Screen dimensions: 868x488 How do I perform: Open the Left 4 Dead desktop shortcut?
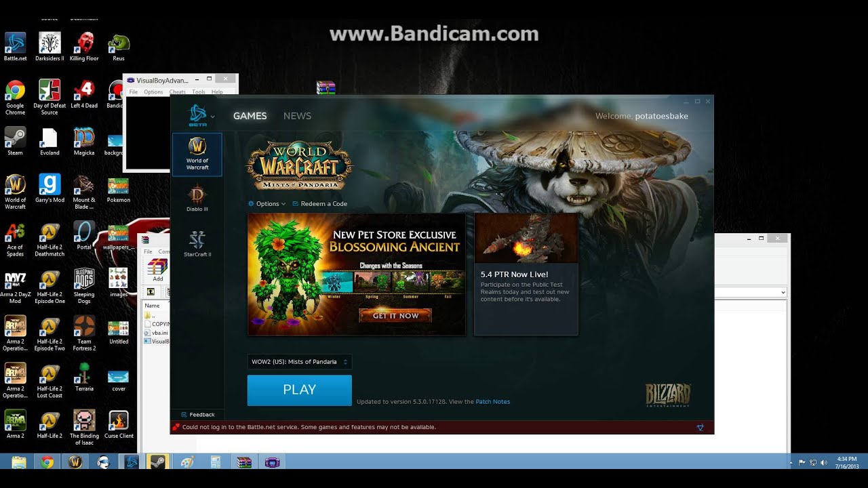[84, 94]
